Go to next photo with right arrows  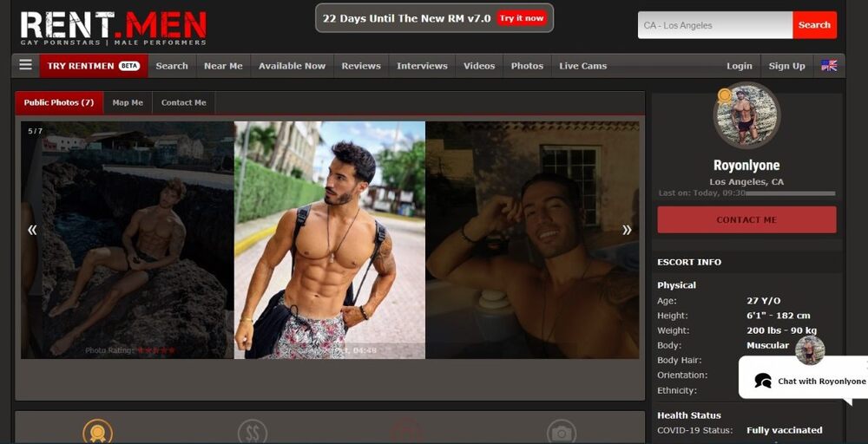pyautogui.click(x=627, y=230)
